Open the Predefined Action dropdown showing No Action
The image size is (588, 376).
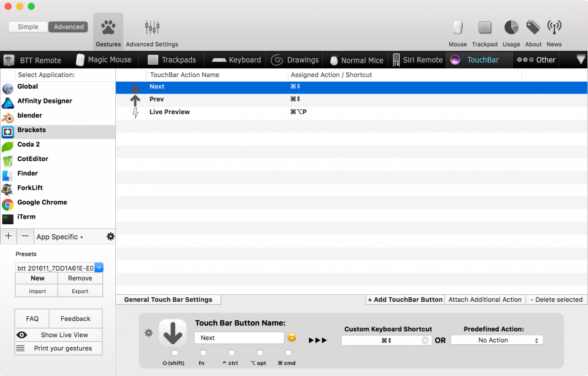pos(497,340)
